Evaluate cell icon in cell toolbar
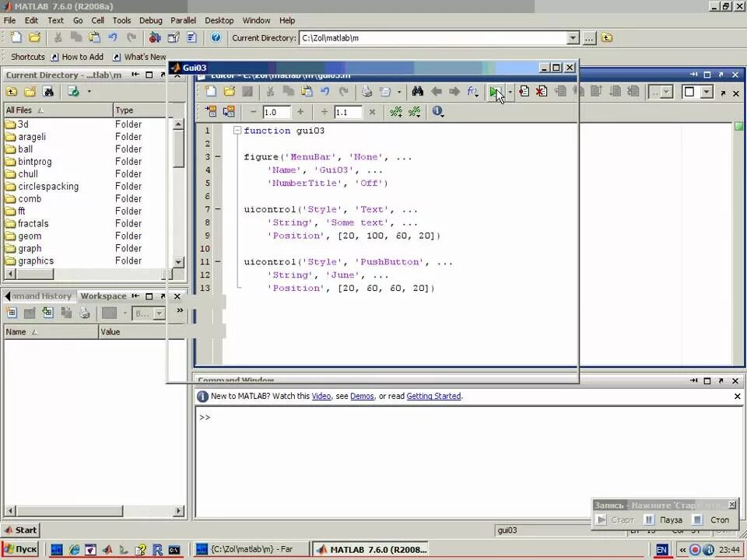 pyautogui.click(x=211, y=111)
